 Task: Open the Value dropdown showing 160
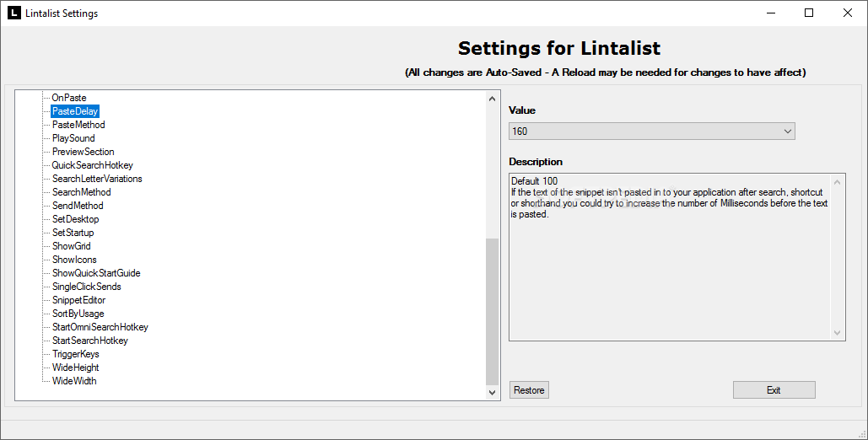[651, 131]
